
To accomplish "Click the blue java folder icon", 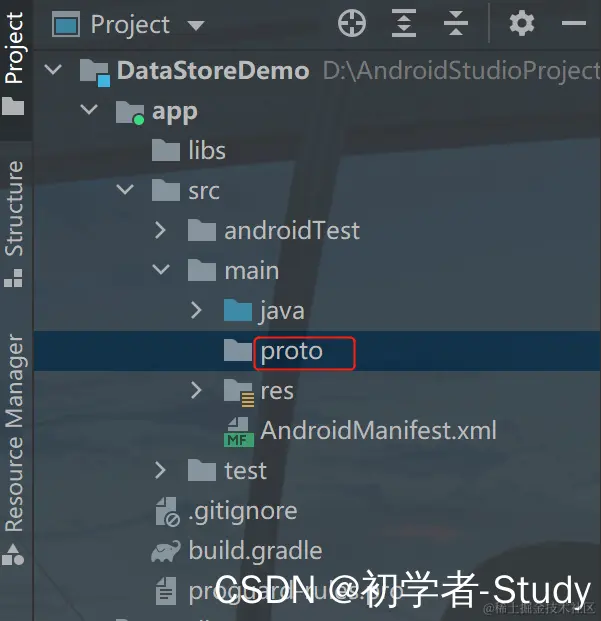I will tap(238, 310).
